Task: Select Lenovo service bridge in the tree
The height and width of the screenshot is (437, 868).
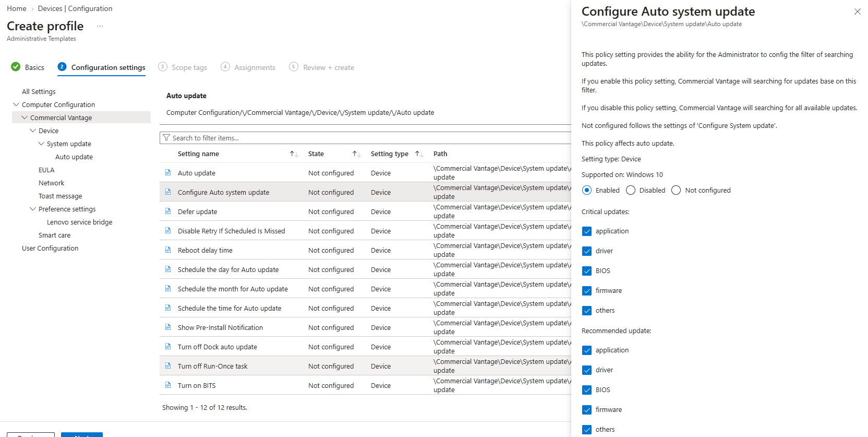Action: click(x=80, y=222)
